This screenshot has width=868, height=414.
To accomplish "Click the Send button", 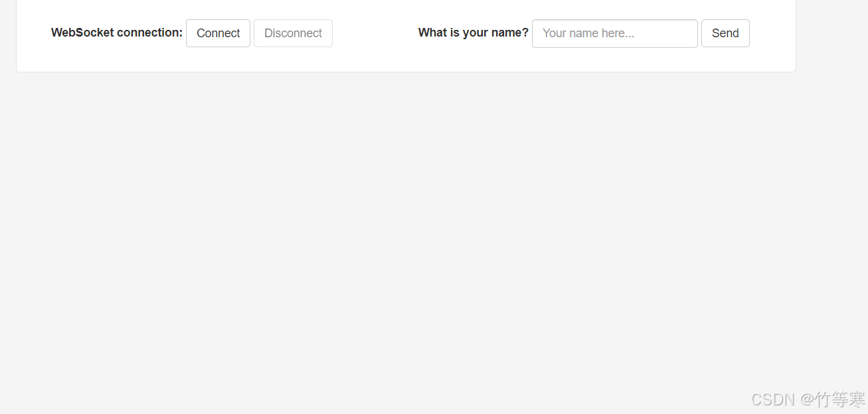I will [725, 33].
